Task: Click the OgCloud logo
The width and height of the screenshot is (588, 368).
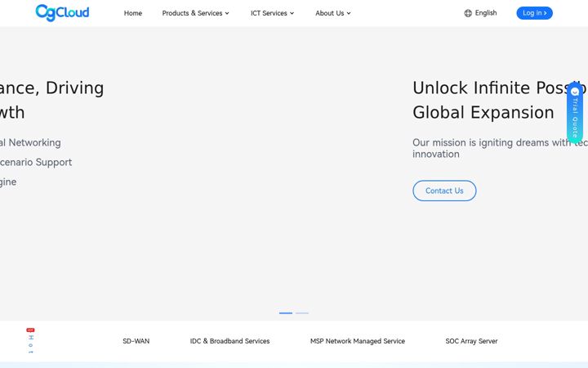Action: pos(62,13)
